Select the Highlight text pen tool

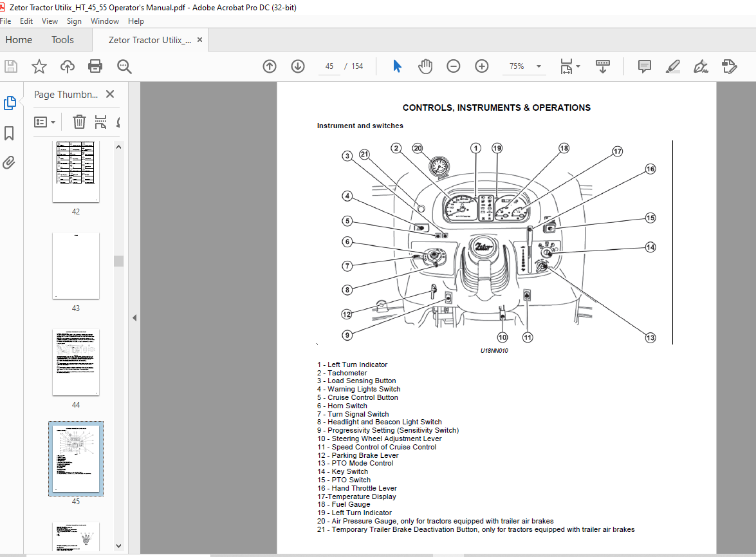[672, 66]
